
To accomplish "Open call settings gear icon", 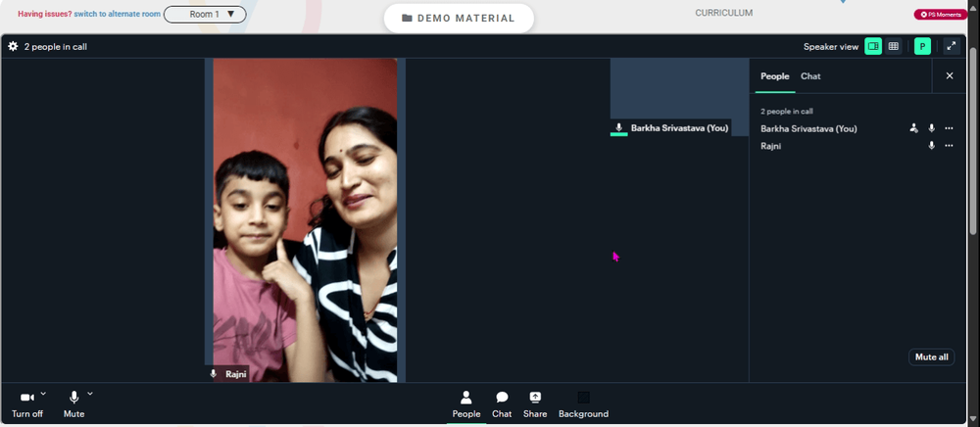I will pos(13,46).
